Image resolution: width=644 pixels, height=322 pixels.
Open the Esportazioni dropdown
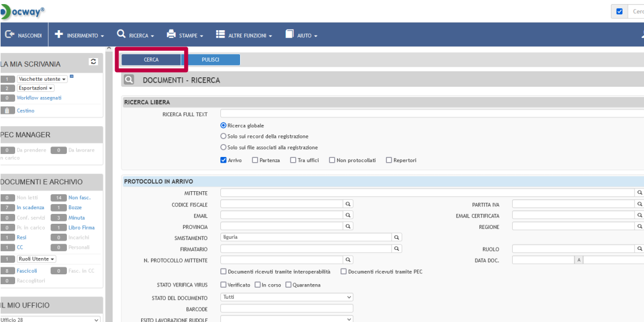click(36, 88)
